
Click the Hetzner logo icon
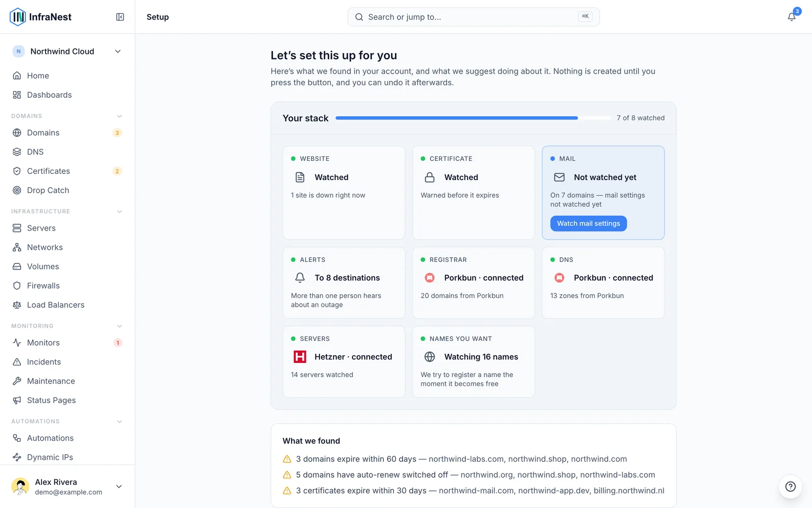click(300, 357)
